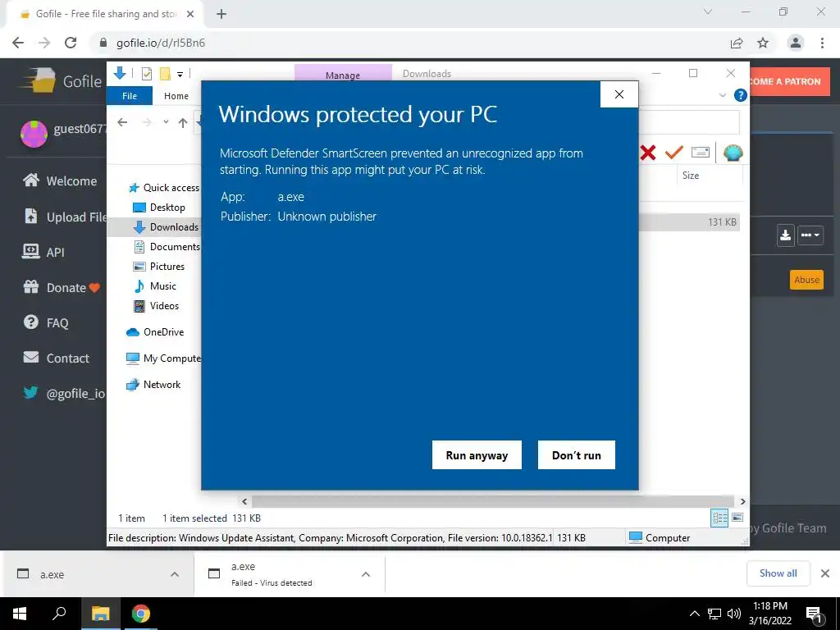840x630 pixels.
Task: Open Windows Start menu
Action: [x=20, y=614]
